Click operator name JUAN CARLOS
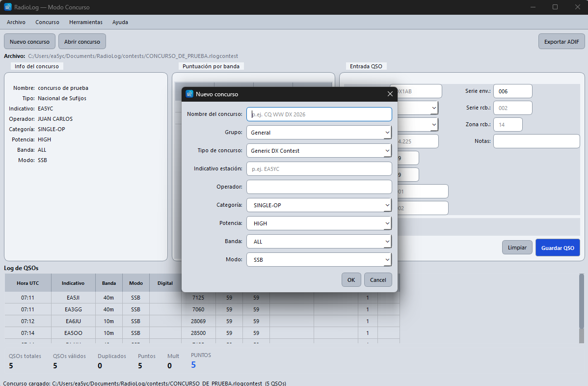Viewport: 588px width, 386px height. click(55, 119)
